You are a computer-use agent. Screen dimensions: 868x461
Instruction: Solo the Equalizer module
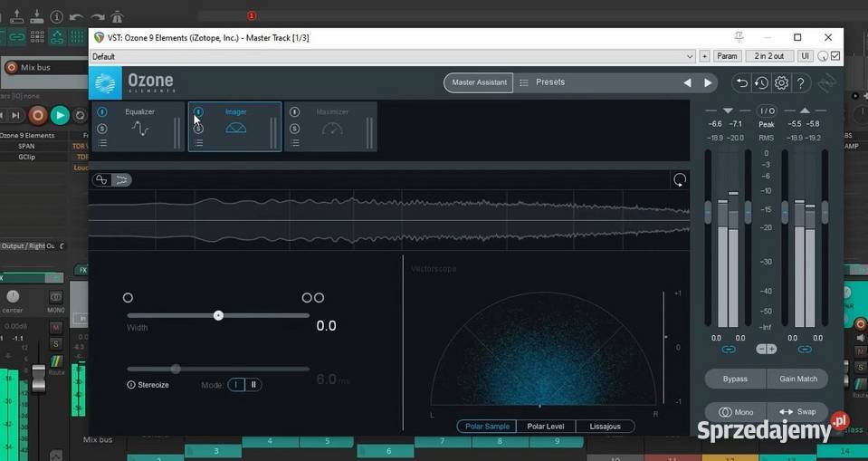102,129
